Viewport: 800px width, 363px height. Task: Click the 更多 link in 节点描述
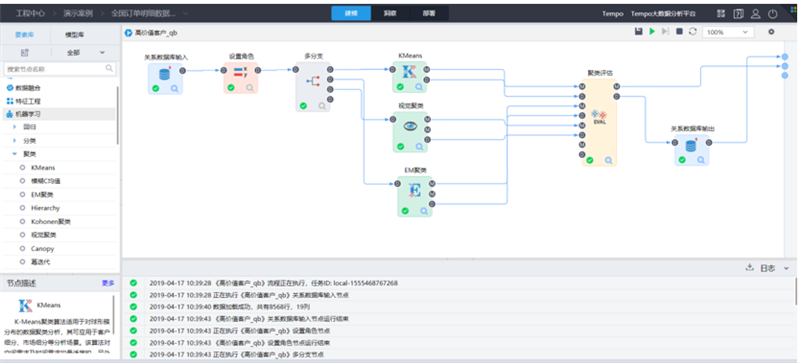[x=108, y=283]
